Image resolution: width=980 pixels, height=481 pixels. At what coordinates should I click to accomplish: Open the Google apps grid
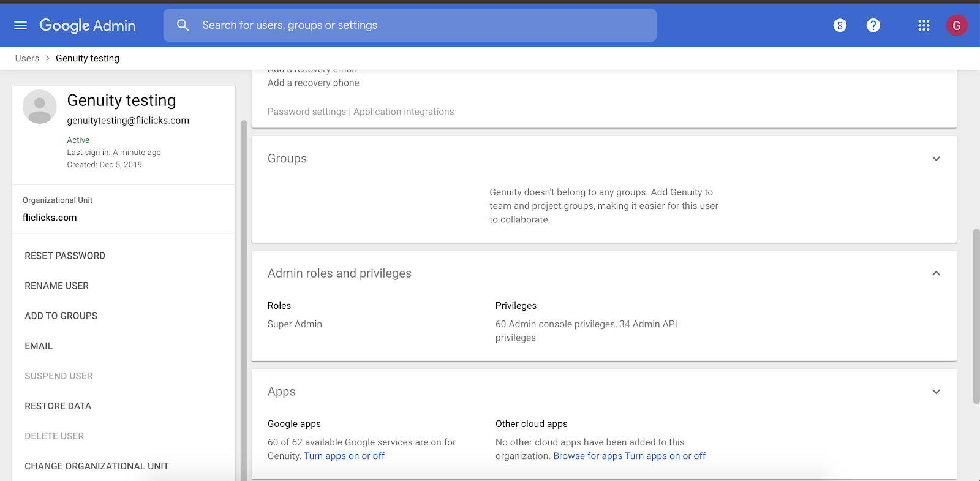pos(924,25)
